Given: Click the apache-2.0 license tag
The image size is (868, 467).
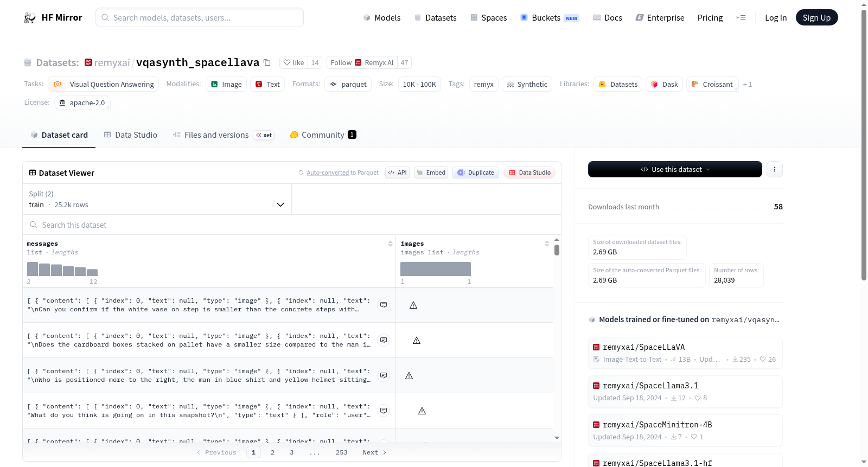Looking at the screenshot, I should pyautogui.click(x=82, y=103).
